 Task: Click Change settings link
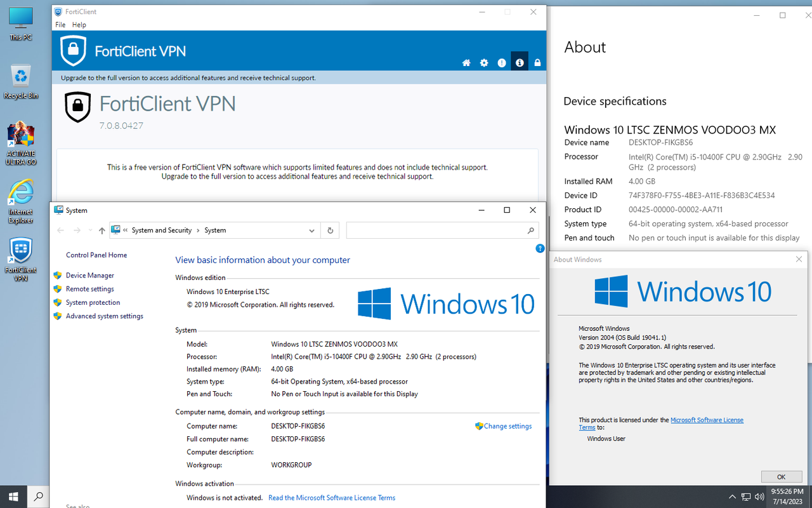(507, 426)
